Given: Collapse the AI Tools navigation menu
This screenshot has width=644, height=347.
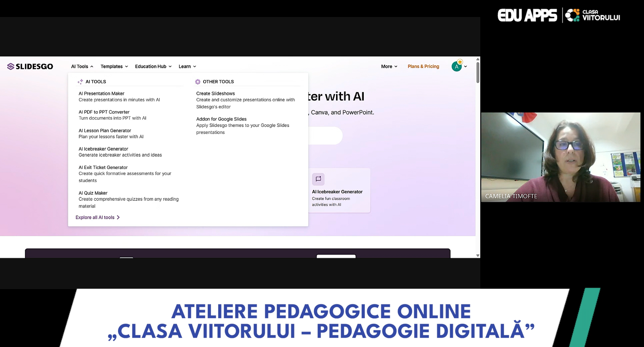Looking at the screenshot, I should 82,66.
